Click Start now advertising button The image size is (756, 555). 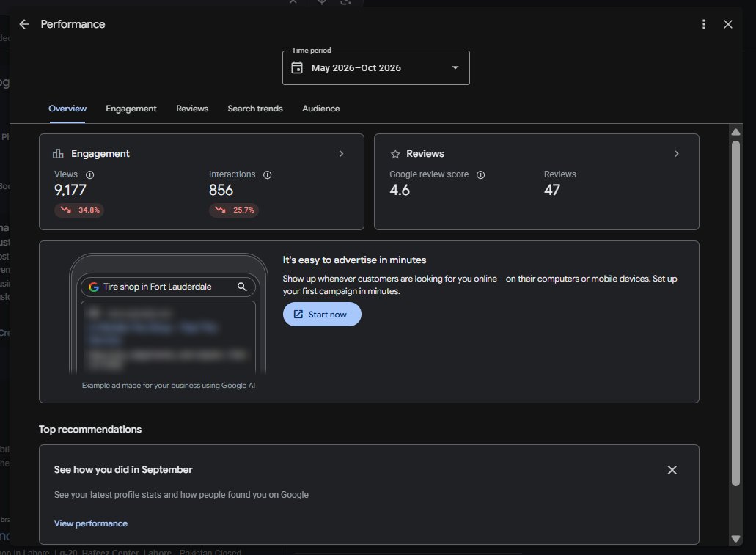point(322,315)
